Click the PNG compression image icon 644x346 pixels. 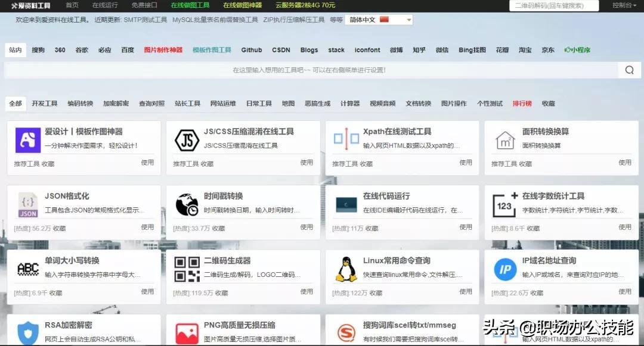pos(187,333)
